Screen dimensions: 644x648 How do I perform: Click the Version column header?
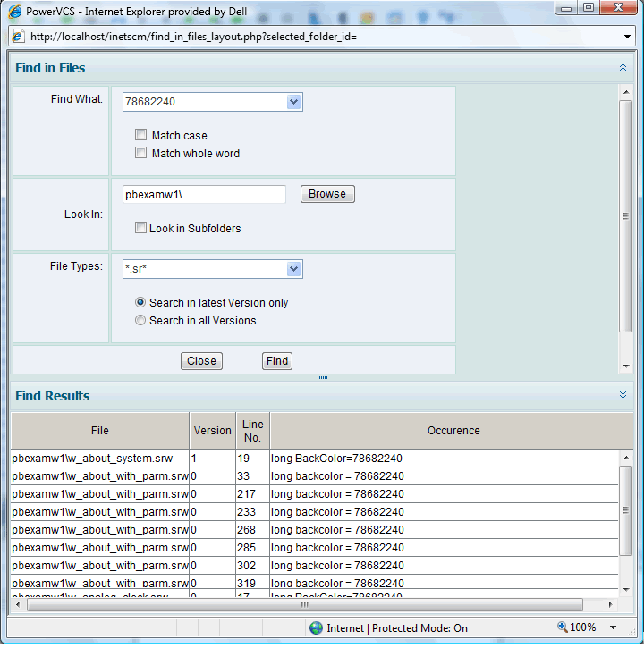pyautogui.click(x=213, y=431)
